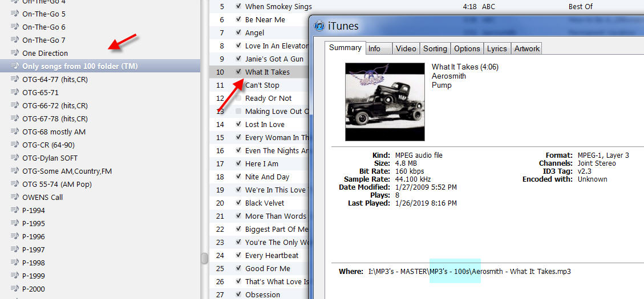
Task: Uncheck Love In An Elevator checkbox
Action: 238,46
